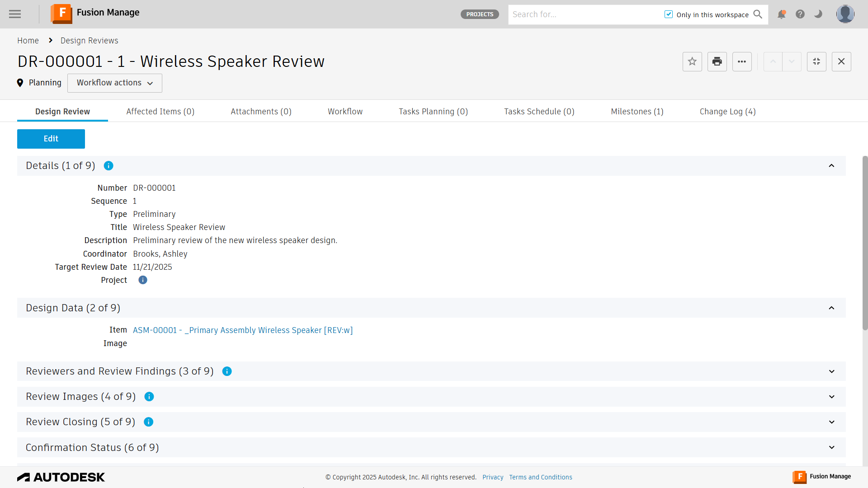Open notifications bell
This screenshot has height=488, width=868.
point(781,14)
